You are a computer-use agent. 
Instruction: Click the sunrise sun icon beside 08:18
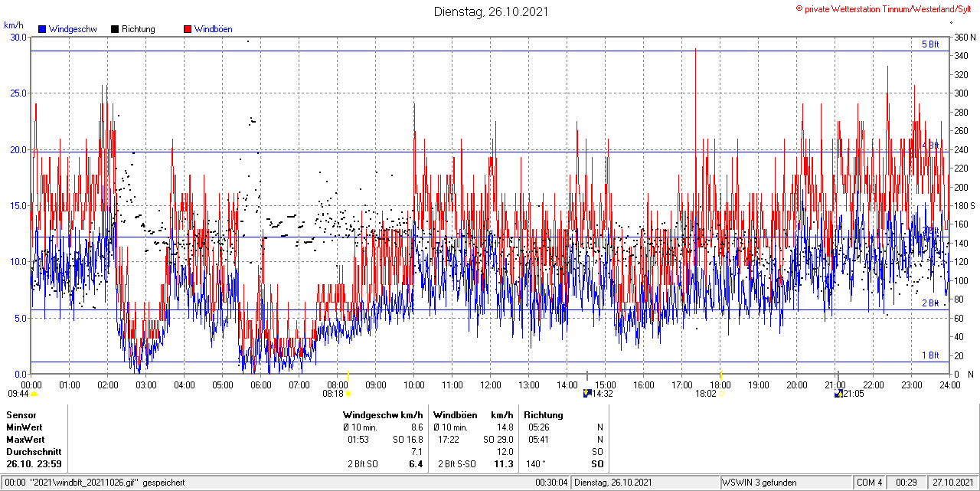(x=349, y=394)
